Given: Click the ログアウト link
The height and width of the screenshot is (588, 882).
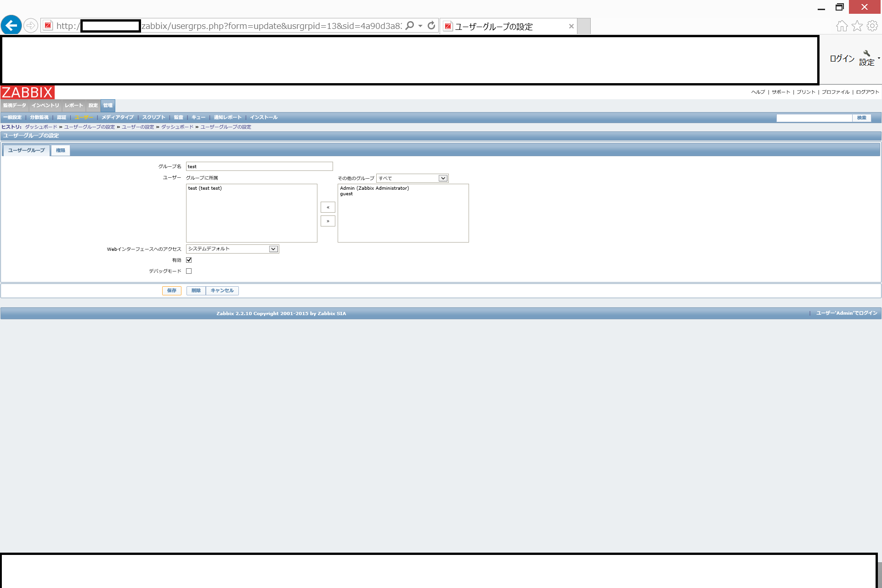Looking at the screenshot, I should (x=867, y=92).
